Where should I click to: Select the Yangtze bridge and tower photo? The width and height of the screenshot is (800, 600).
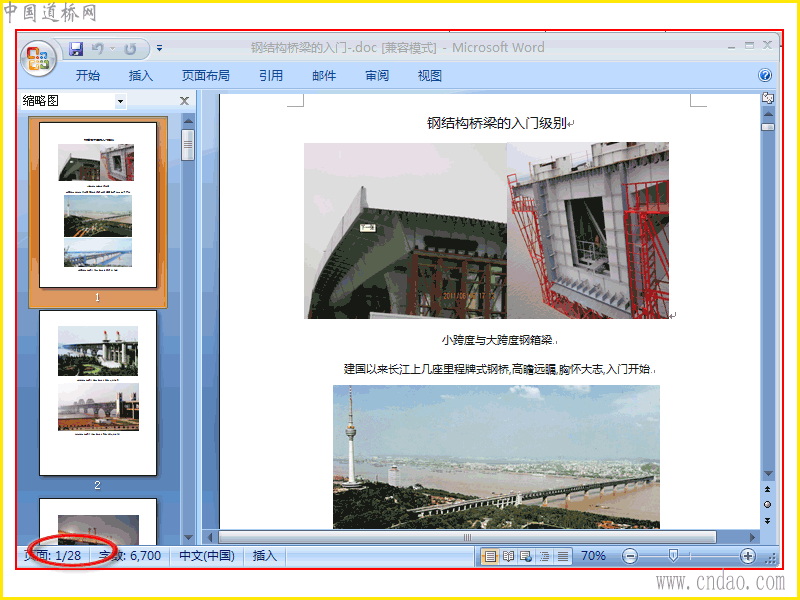[496, 457]
